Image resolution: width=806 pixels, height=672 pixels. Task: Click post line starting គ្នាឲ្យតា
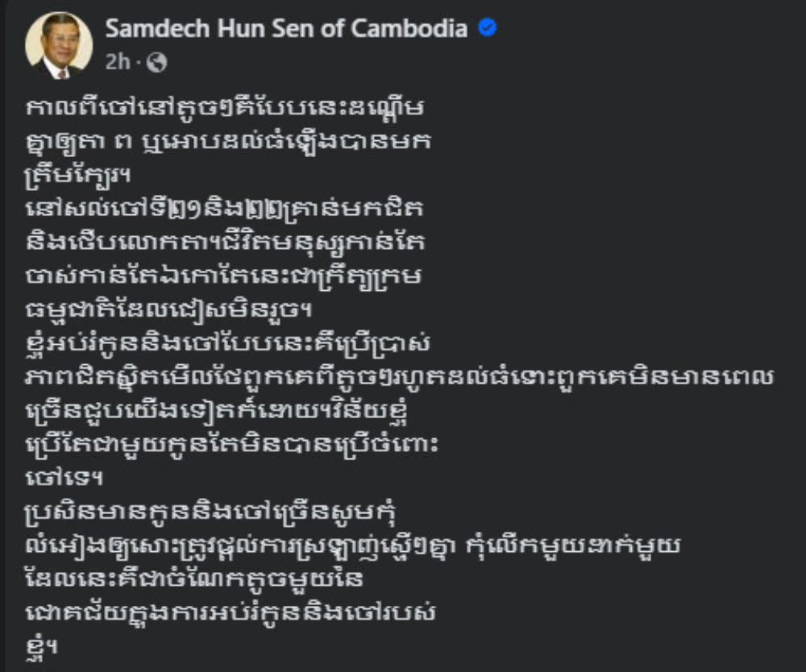[x=228, y=141]
